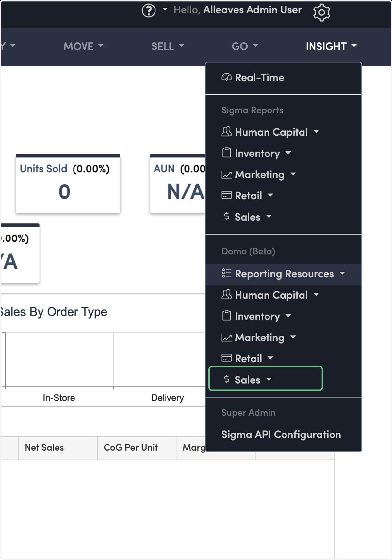Click the Sigma Human Capital people icon

pyautogui.click(x=226, y=132)
